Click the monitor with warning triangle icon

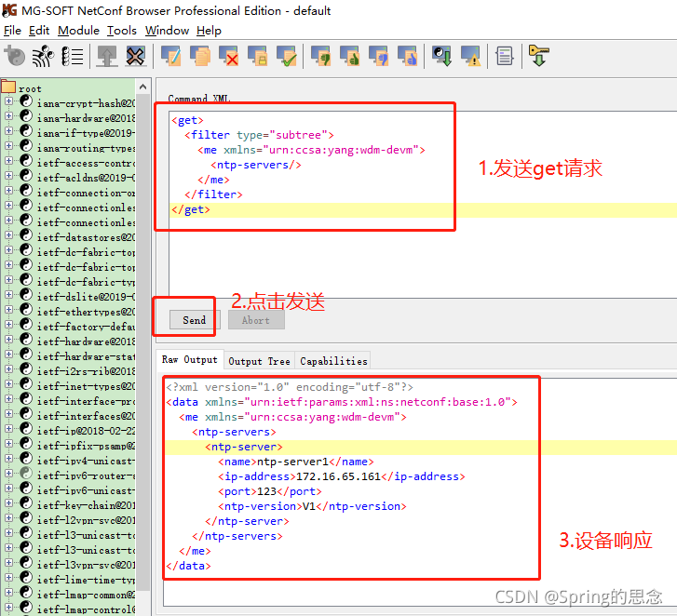click(x=470, y=56)
